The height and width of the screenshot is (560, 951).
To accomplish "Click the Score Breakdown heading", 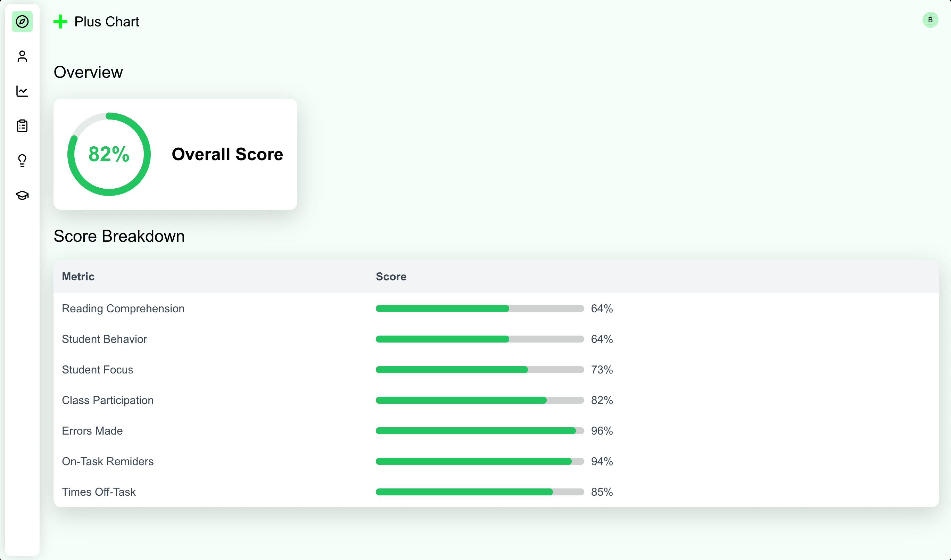I will pos(119,236).
